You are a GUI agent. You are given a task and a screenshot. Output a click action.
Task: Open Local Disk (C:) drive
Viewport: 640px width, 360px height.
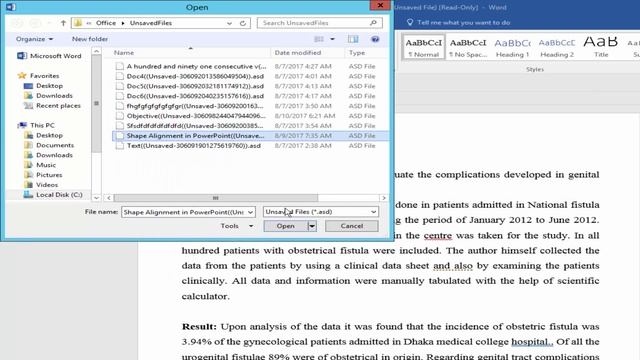(53, 195)
